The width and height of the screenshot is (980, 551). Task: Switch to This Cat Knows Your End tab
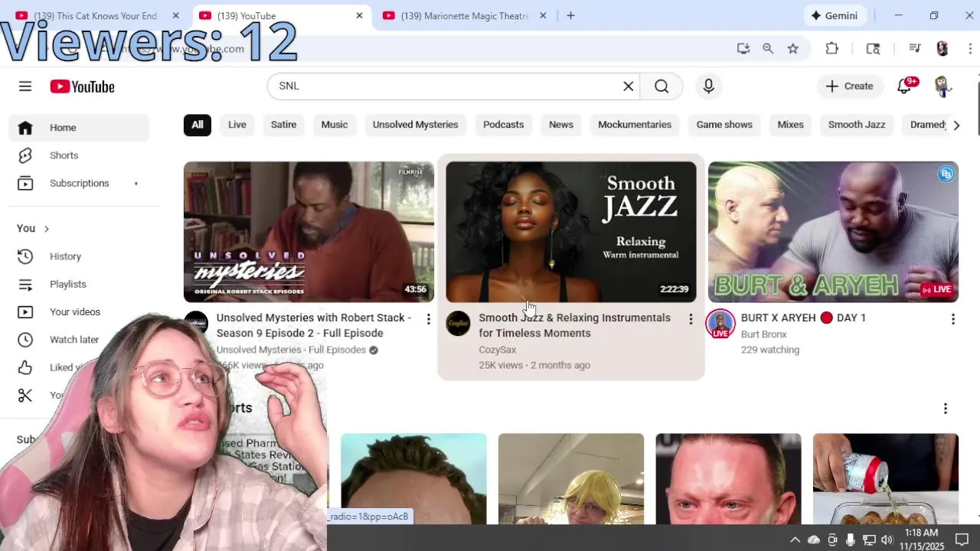tap(96, 15)
